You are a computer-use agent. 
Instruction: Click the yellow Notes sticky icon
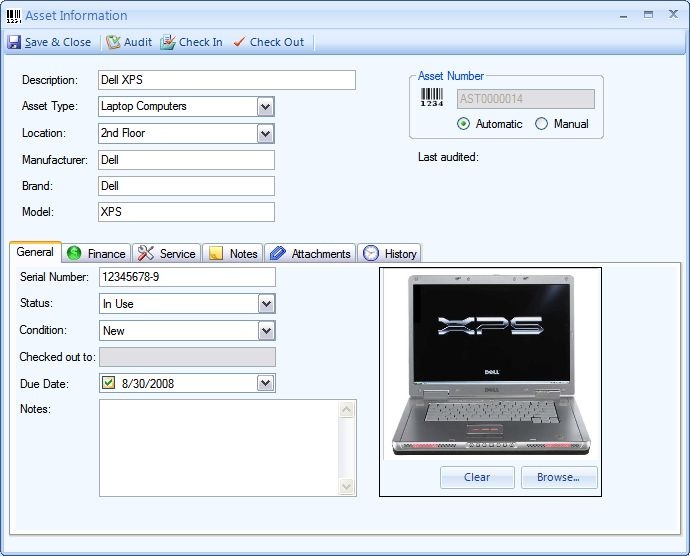[216, 253]
